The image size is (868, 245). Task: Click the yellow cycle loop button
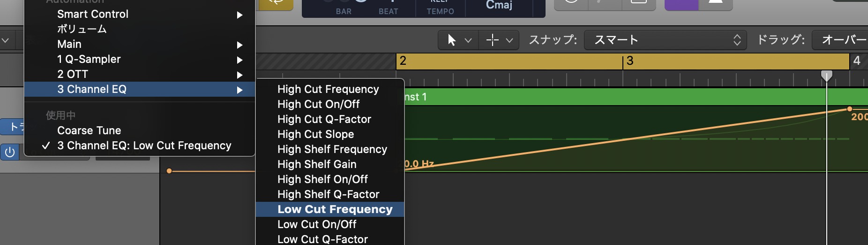tap(277, 4)
